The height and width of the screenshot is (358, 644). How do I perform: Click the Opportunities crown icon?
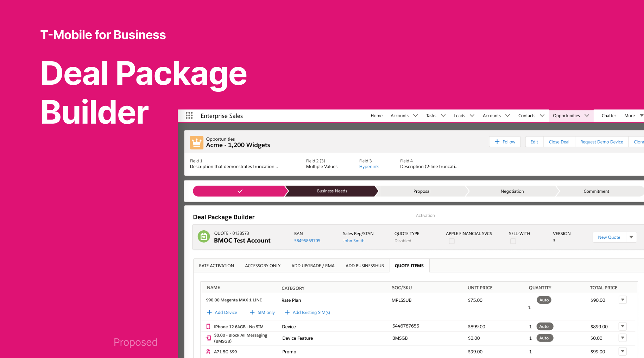[x=197, y=142]
